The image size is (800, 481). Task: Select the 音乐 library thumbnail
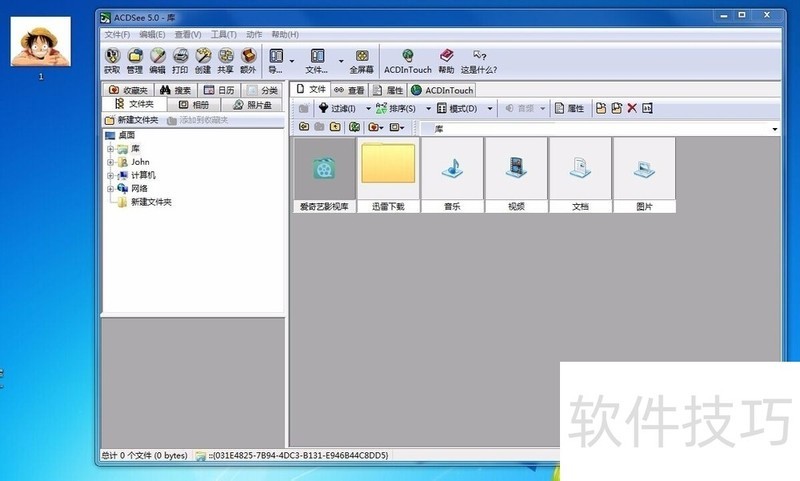point(452,175)
